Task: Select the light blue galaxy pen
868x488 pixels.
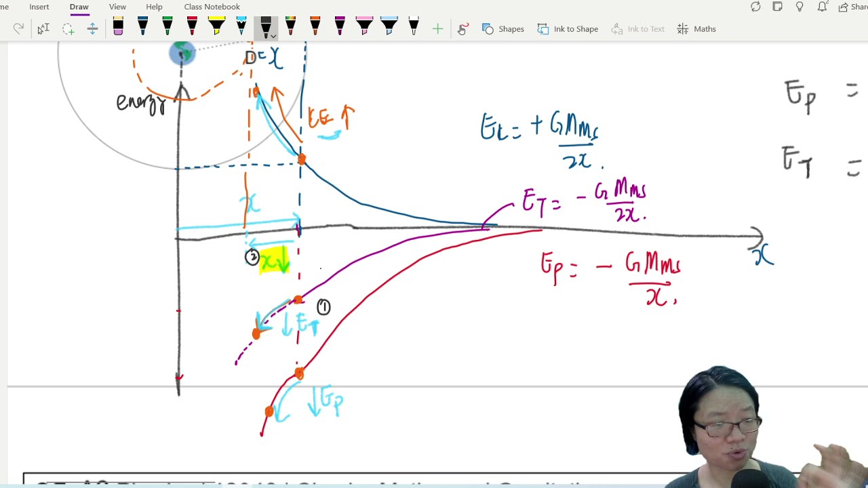Action: (x=241, y=28)
